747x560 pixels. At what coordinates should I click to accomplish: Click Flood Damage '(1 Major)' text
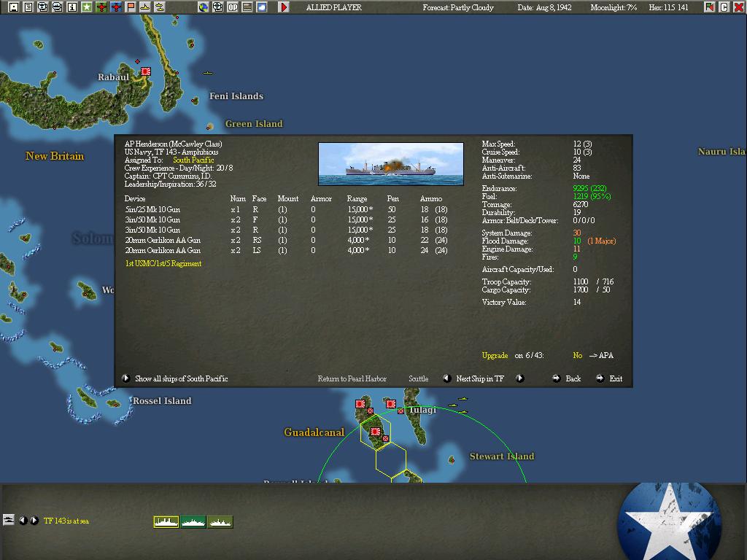(602, 241)
